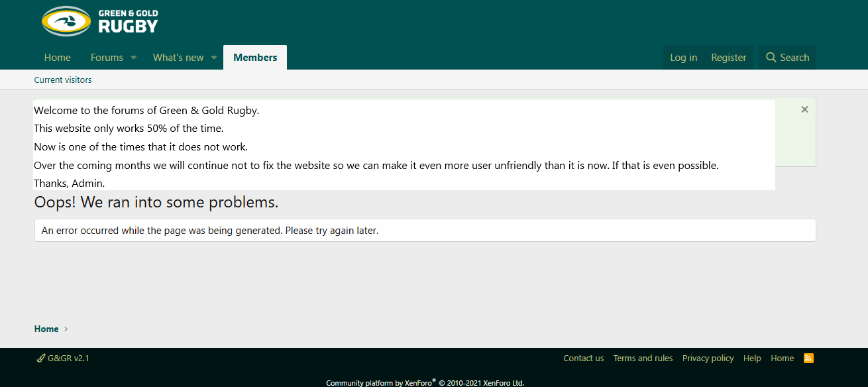This screenshot has height=387, width=868.
Task: Click the Log in button
Action: click(683, 58)
